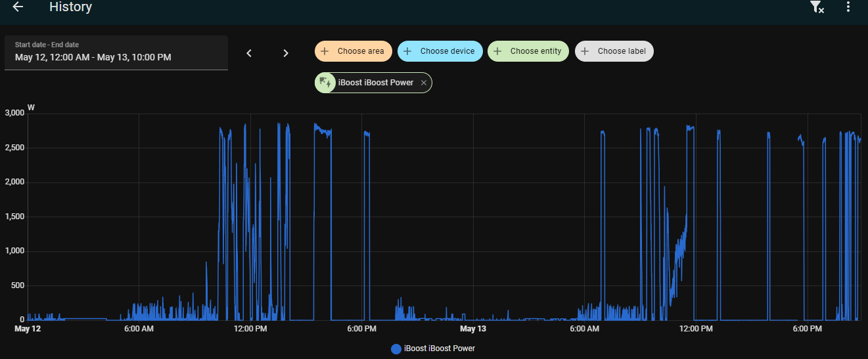
Task: Go to the next date range
Action: click(286, 53)
